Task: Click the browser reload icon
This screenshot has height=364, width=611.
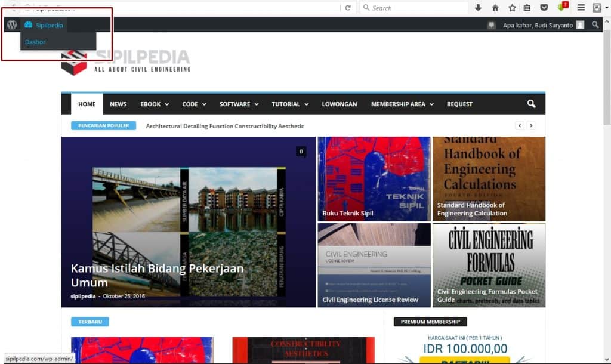Action: 348,8
